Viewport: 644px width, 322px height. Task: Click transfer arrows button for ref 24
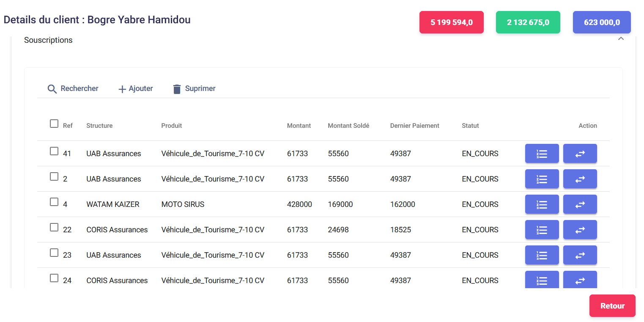(x=580, y=280)
